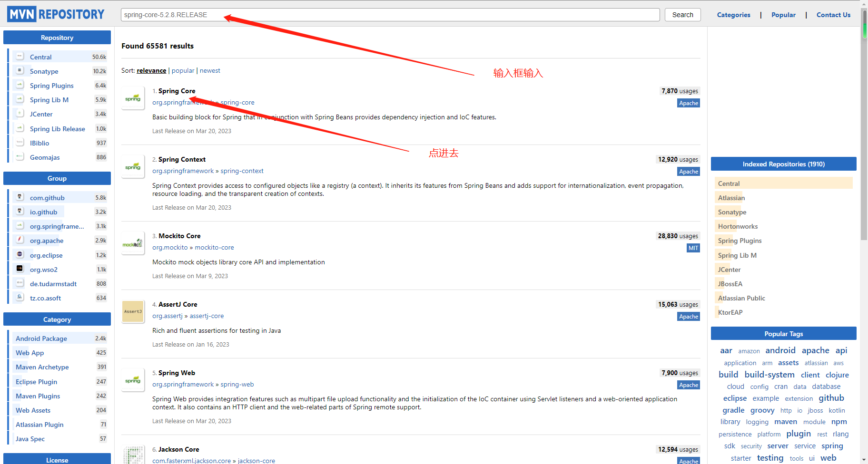Viewport: 868px width, 464px height.
Task: Open the Popular menu item
Action: [783, 15]
